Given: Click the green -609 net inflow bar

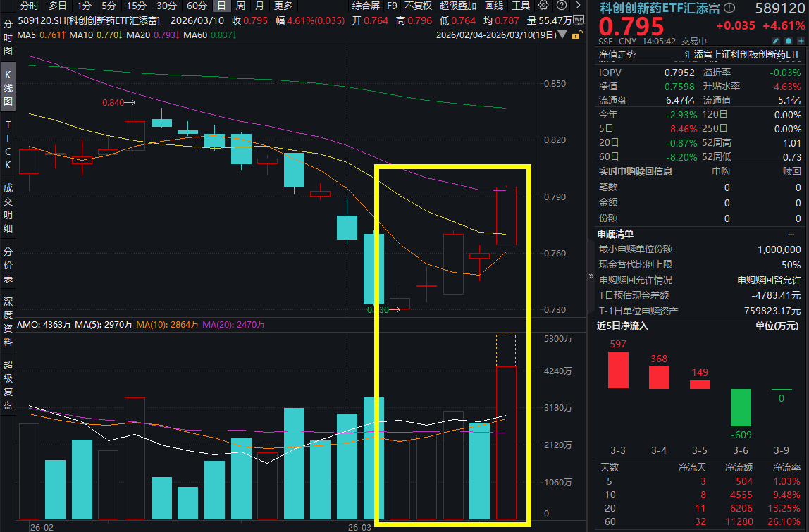Looking at the screenshot, I should tap(740, 407).
